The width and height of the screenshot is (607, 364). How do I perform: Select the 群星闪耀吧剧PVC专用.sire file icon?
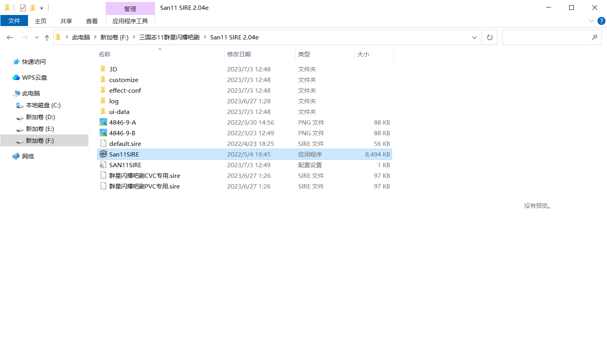(x=103, y=186)
